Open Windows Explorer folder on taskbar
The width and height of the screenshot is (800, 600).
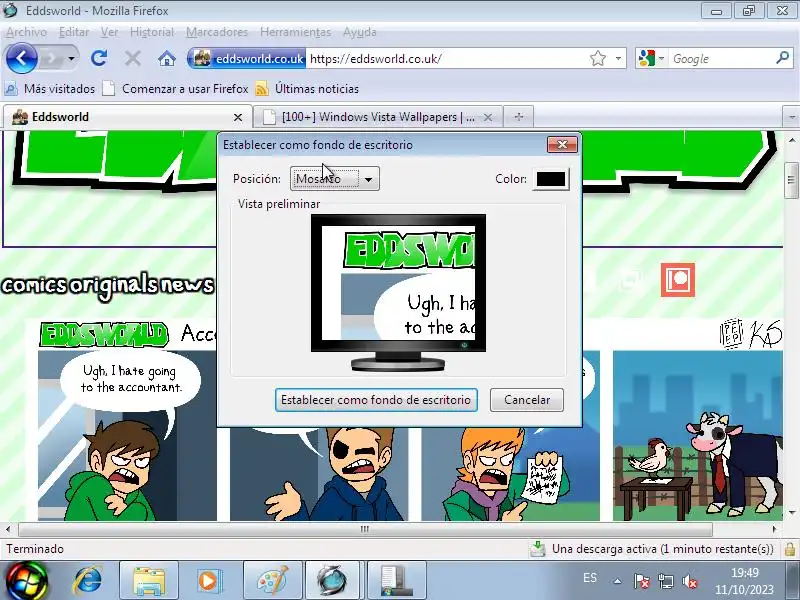(149, 581)
